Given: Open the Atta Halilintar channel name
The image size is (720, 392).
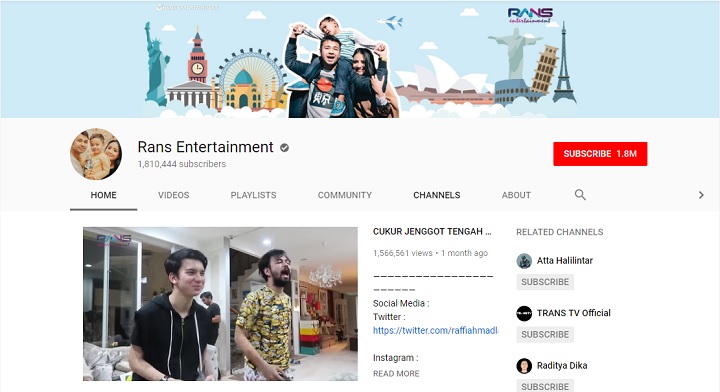Looking at the screenshot, I should (565, 261).
